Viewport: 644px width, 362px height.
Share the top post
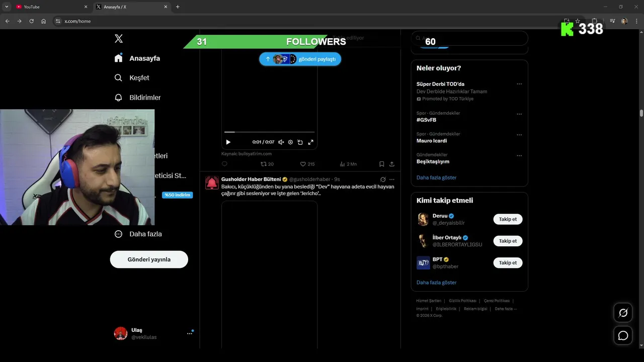coord(392,164)
